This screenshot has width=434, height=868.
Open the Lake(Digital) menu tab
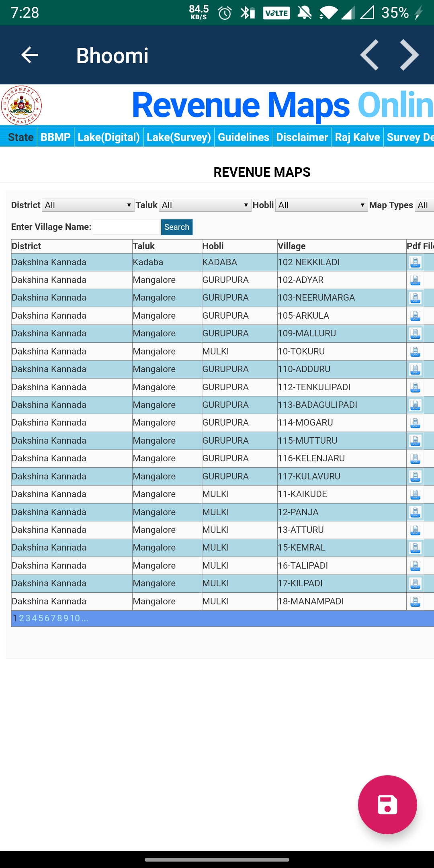point(108,137)
